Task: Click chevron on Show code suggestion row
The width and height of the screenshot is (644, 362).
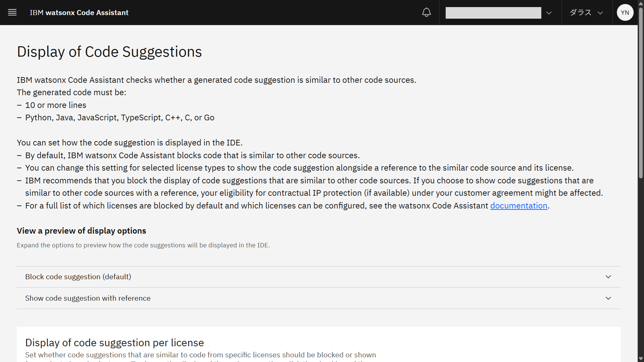Action: [608, 298]
